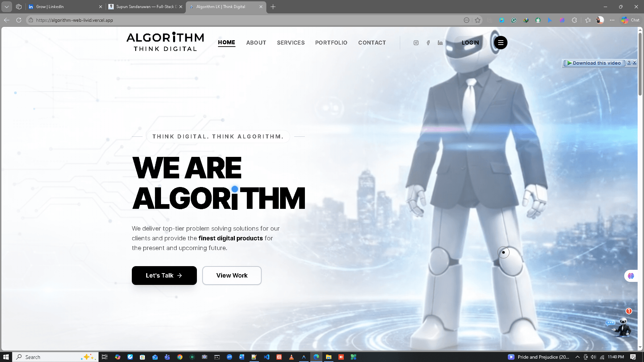Close the Download this video bar
The height and width of the screenshot is (362, 644).
click(634, 63)
